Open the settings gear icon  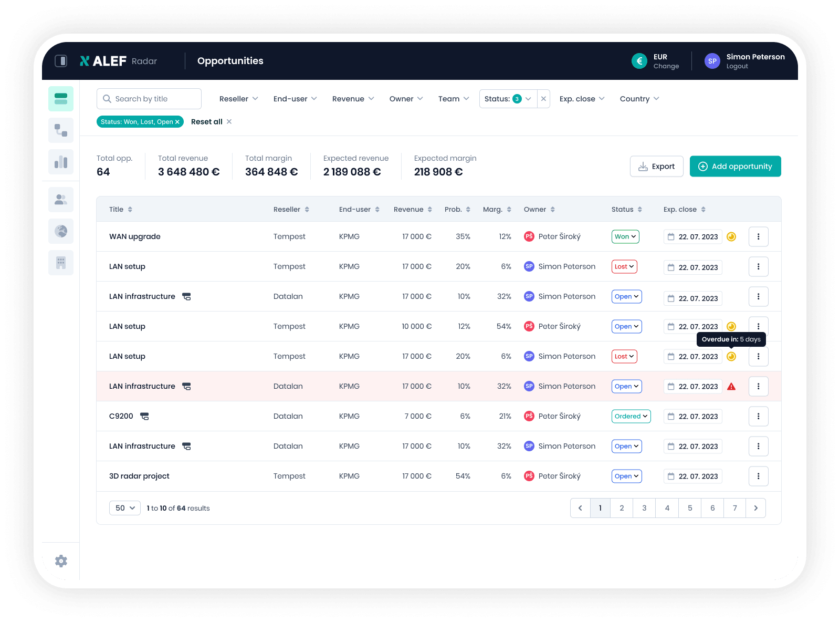coord(61,561)
